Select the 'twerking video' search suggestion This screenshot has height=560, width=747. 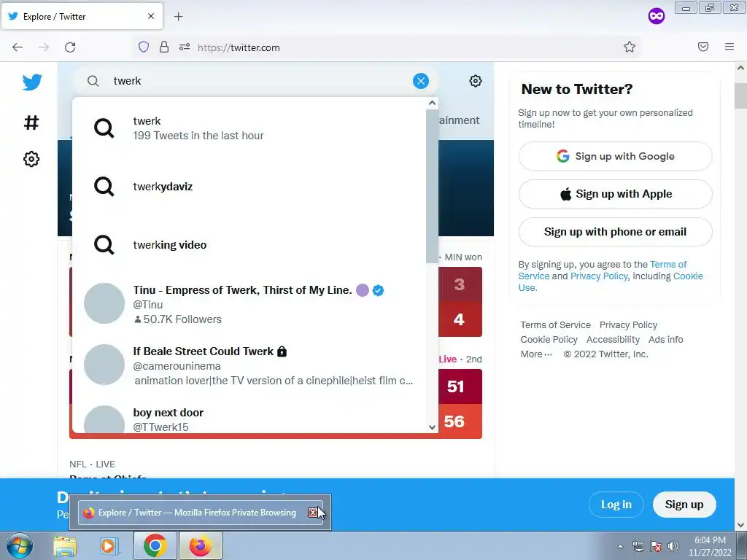click(249, 245)
